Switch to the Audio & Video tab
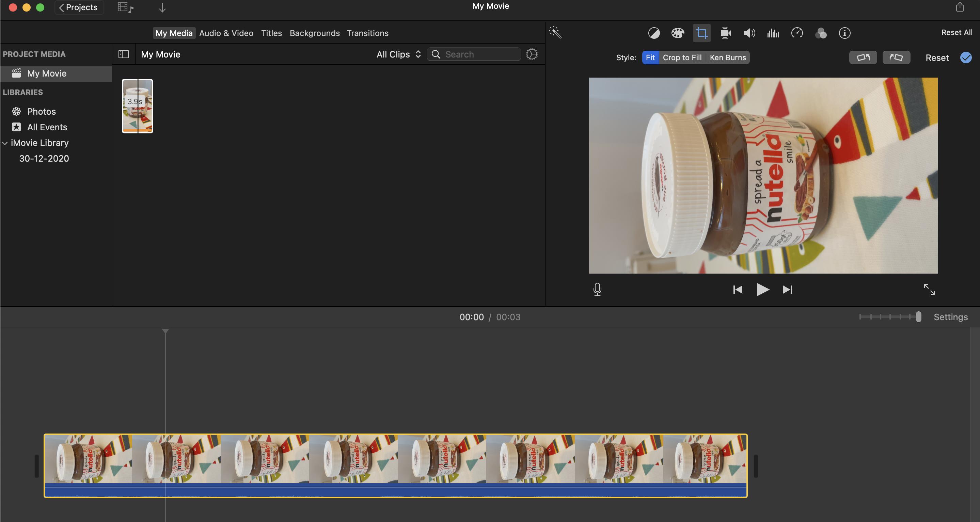Viewport: 980px width, 522px height. [226, 33]
